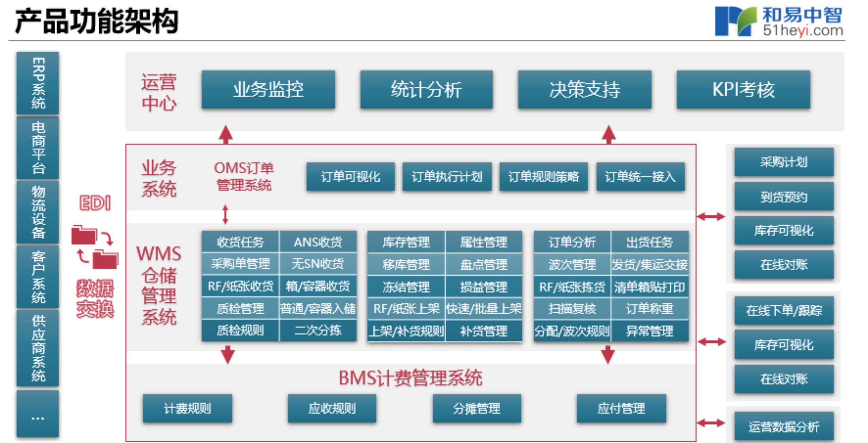Click the 收货任务 cell

tap(240, 242)
